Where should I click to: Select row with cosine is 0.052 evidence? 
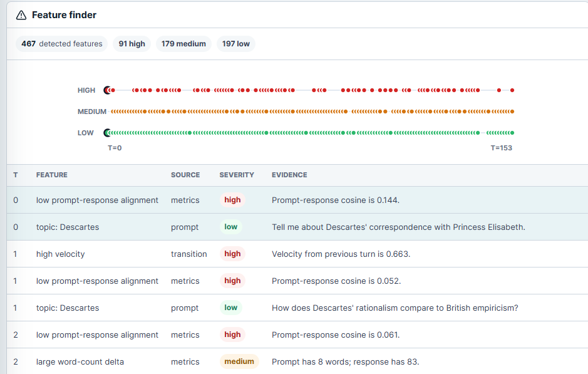(297, 281)
